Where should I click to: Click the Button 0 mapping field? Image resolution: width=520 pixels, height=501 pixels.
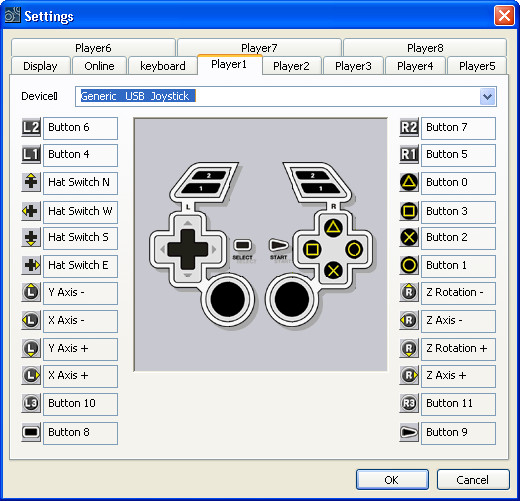[x=458, y=183]
